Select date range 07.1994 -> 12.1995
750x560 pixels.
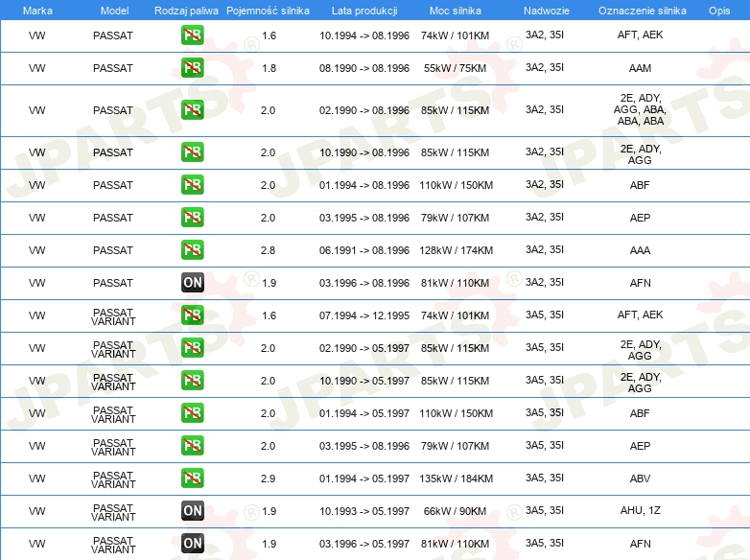coord(364,315)
